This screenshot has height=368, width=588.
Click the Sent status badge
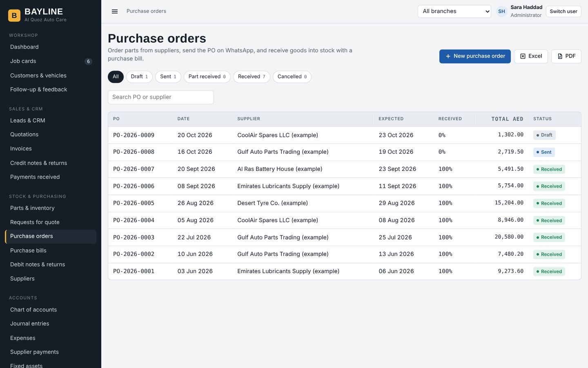point(544,152)
